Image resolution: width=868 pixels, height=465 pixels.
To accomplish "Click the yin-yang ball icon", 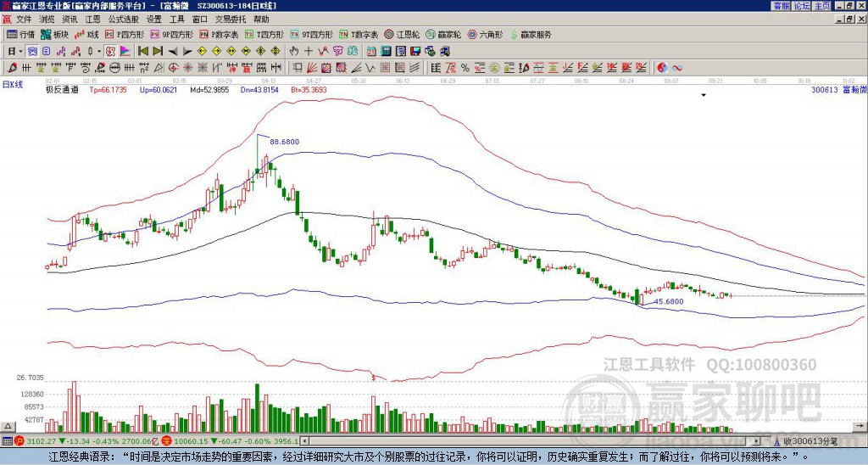I will [x=662, y=68].
